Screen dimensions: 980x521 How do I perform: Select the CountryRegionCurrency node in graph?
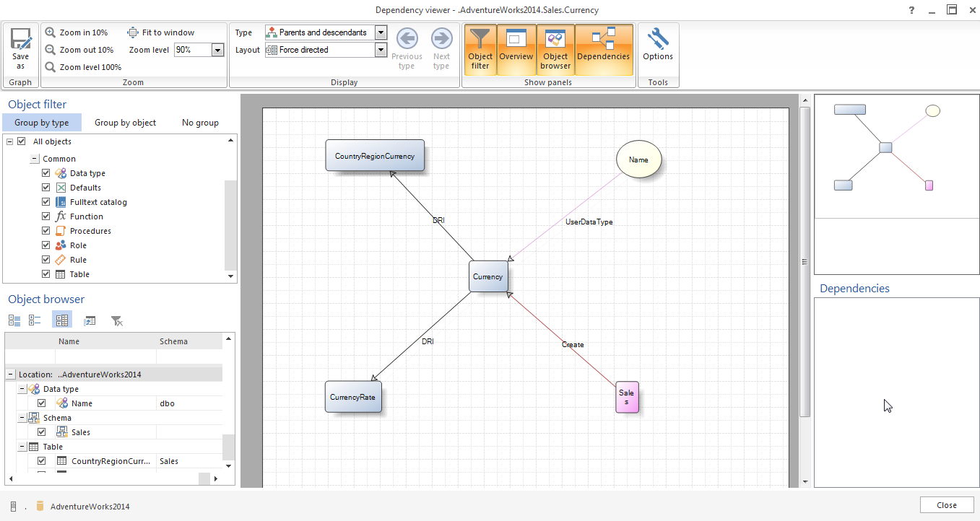pos(375,156)
